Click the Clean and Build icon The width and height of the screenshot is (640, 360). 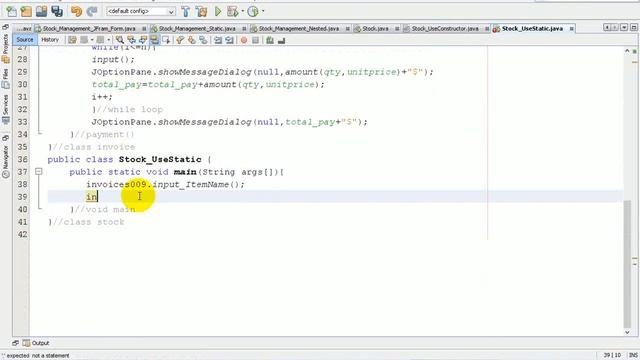pyautogui.click(x=202, y=11)
